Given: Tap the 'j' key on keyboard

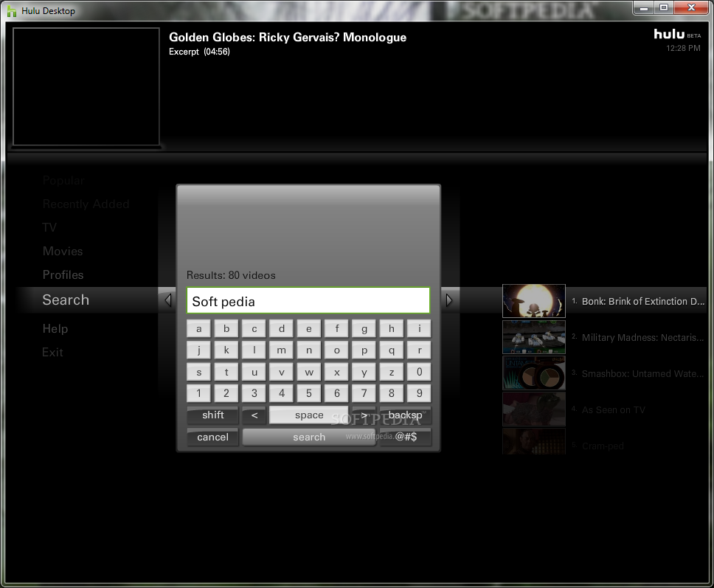Looking at the screenshot, I should tap(199, 350).
